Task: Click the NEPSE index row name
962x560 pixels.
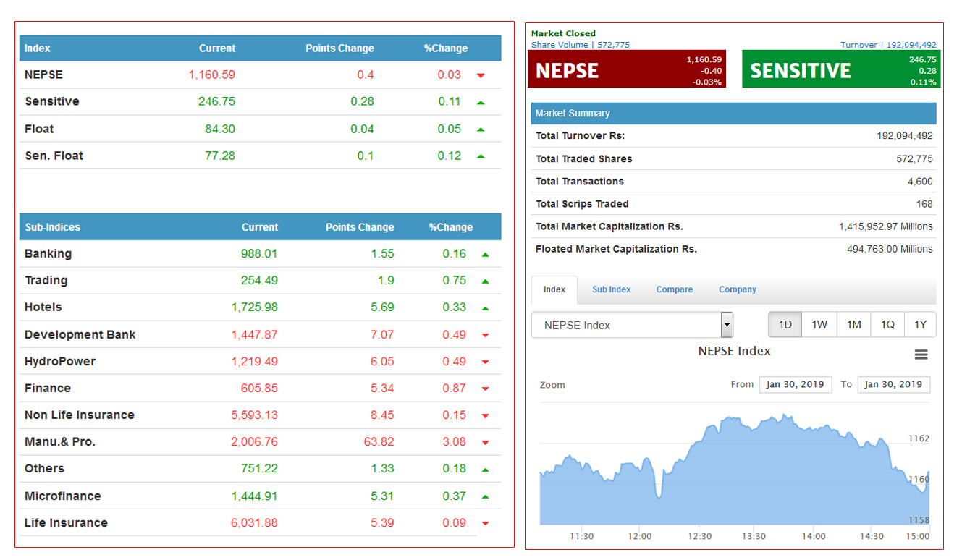Action: (43, 75)
